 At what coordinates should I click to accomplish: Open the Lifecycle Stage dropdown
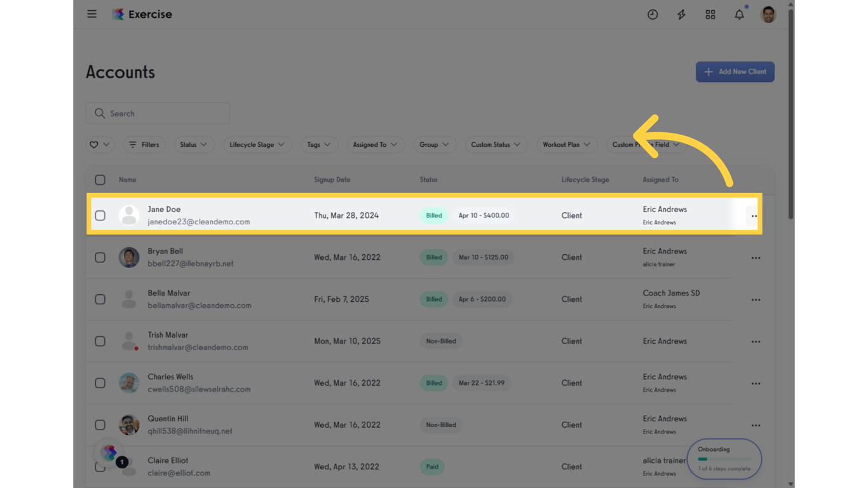[x=257, y=144]
